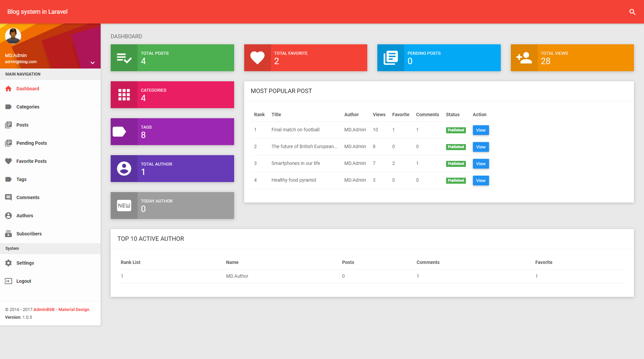This screenshot has width=644, height=359.
Task: Click the Total Posts checklist icon
Action: 124,58
